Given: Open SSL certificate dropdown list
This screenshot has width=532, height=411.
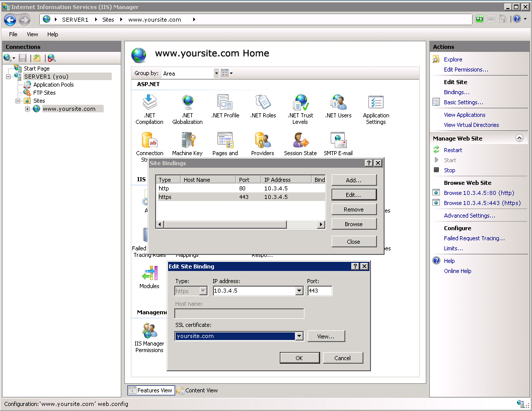Looking at the screenshot, I should 299,336.
